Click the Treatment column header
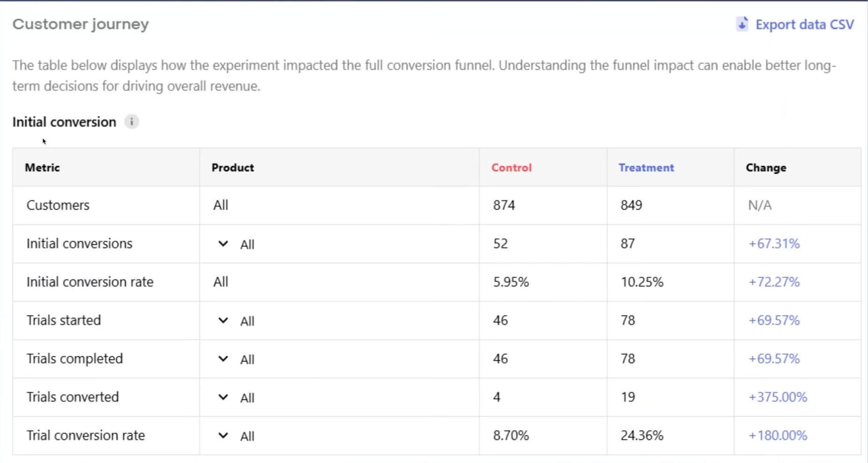This screenshot has height=463, width=868. [646, 168]
